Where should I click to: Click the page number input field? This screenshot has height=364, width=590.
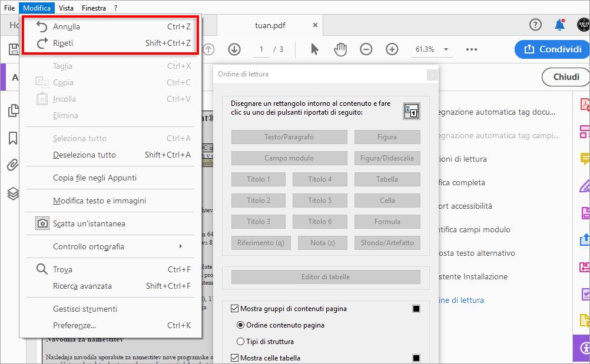[x=261, y=49]
